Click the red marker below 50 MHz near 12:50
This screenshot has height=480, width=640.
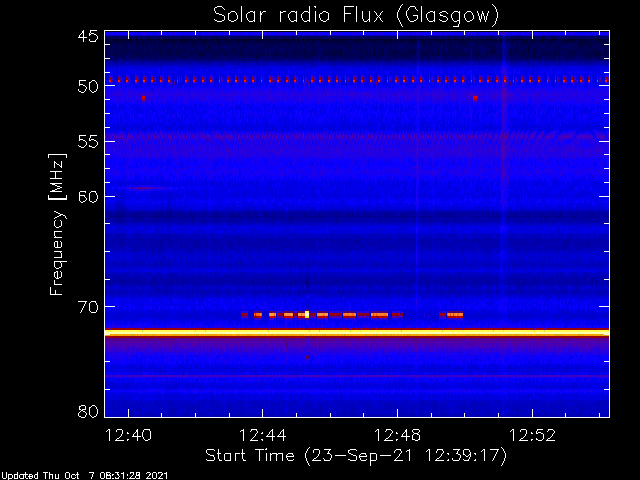point(475,98)
